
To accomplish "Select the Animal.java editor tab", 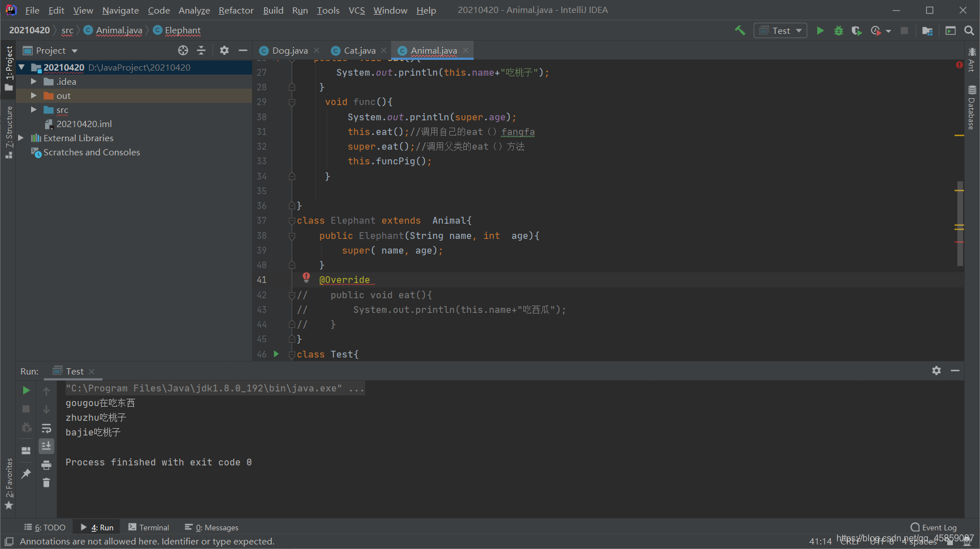I will click(433, 50).
